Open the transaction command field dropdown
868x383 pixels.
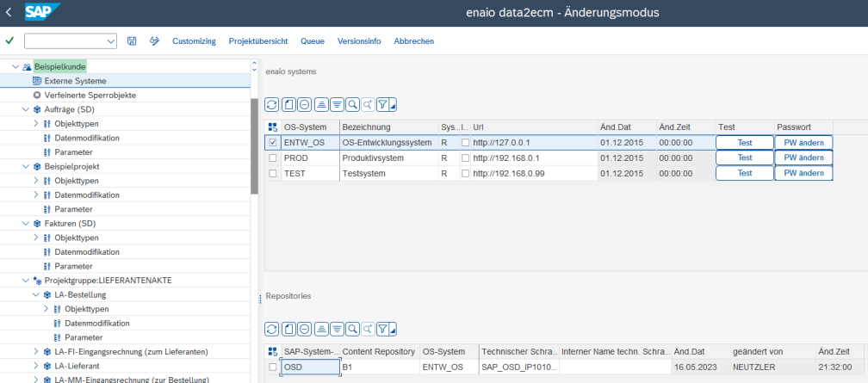[110, 41]
